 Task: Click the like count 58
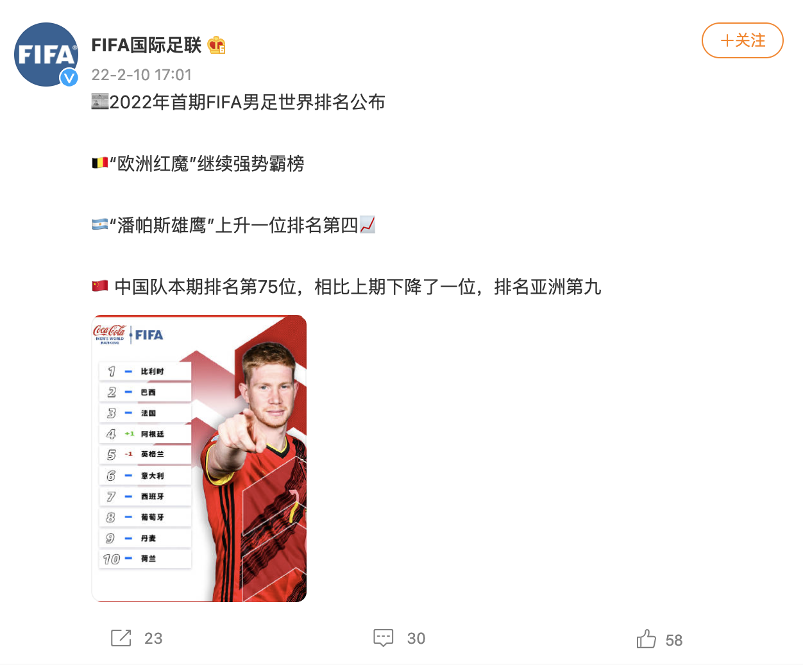click(x=674, y=641)
